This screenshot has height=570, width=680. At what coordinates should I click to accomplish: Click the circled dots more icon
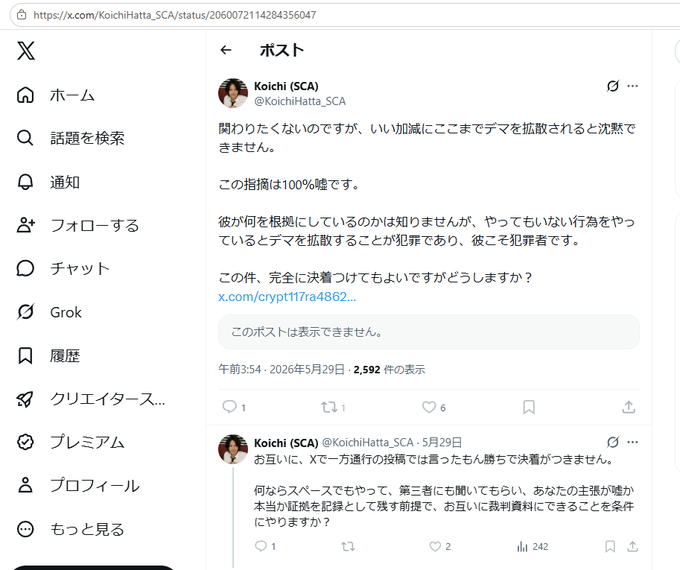pos(25,529)
